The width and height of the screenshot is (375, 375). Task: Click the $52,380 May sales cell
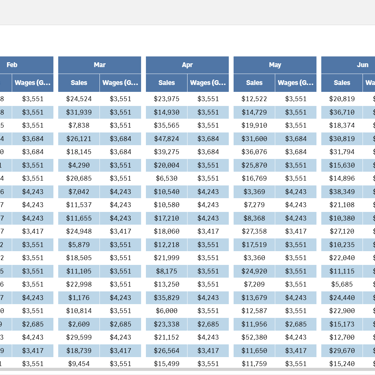pyautogui.click(x=254, y=337)
